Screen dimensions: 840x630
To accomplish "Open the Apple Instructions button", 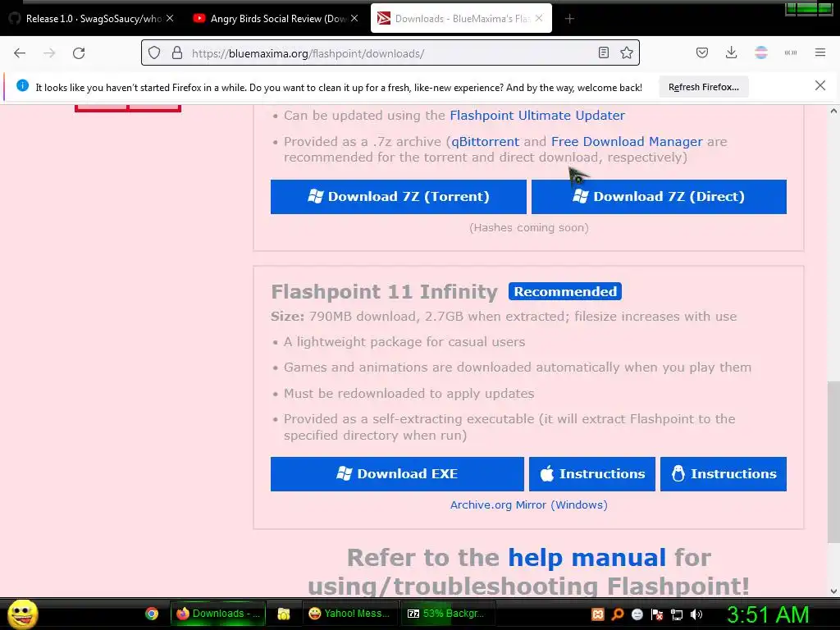I will click(x=592, y=473).
